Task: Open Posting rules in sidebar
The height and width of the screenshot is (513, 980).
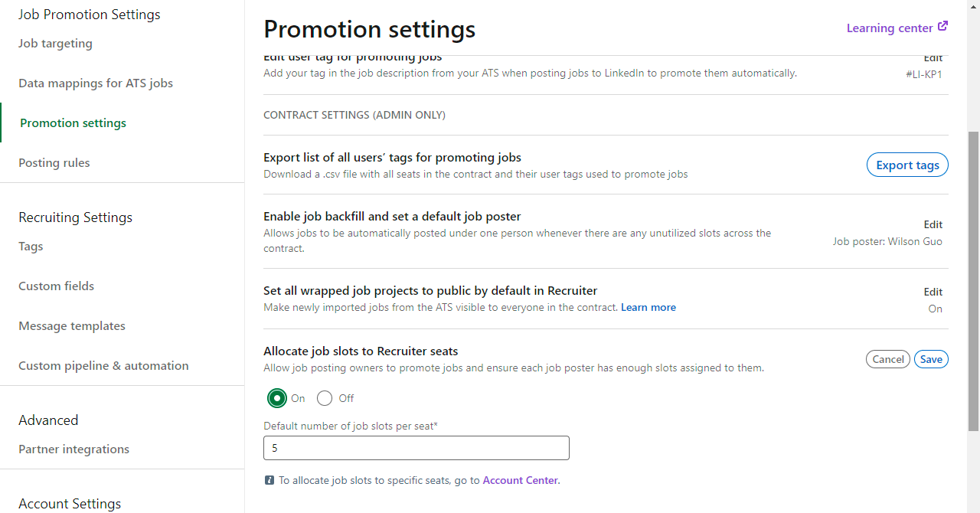Action: (x=54, y=163)
